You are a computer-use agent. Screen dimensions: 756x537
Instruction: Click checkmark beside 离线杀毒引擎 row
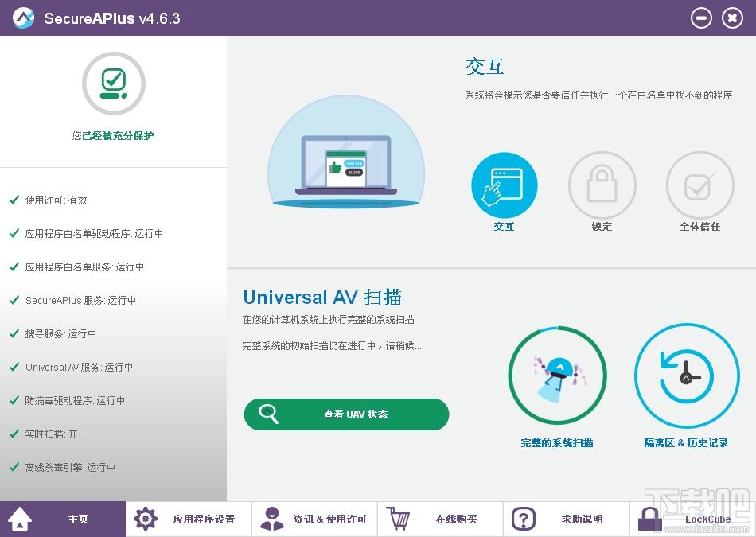point(14,467)
